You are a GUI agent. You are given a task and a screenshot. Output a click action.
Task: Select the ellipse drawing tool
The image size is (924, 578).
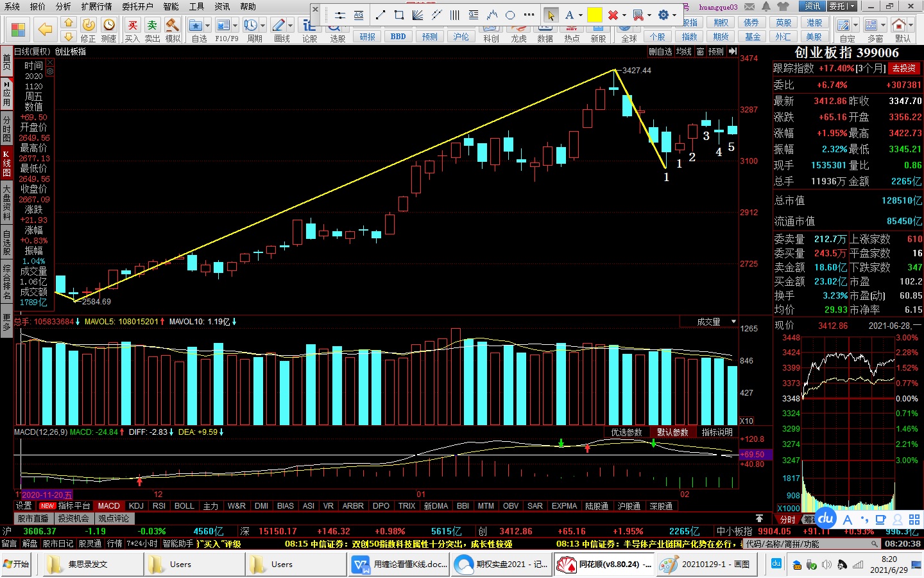pyautogui.click(x=510, y=15)
